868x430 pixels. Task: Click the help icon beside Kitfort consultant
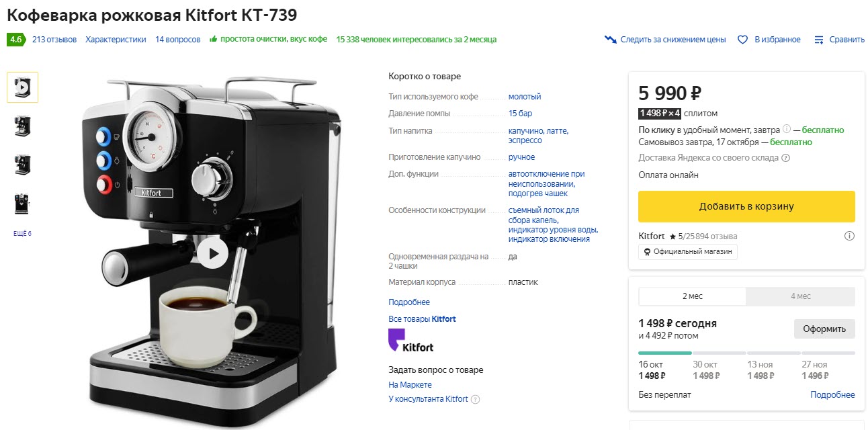pos(476,399)
